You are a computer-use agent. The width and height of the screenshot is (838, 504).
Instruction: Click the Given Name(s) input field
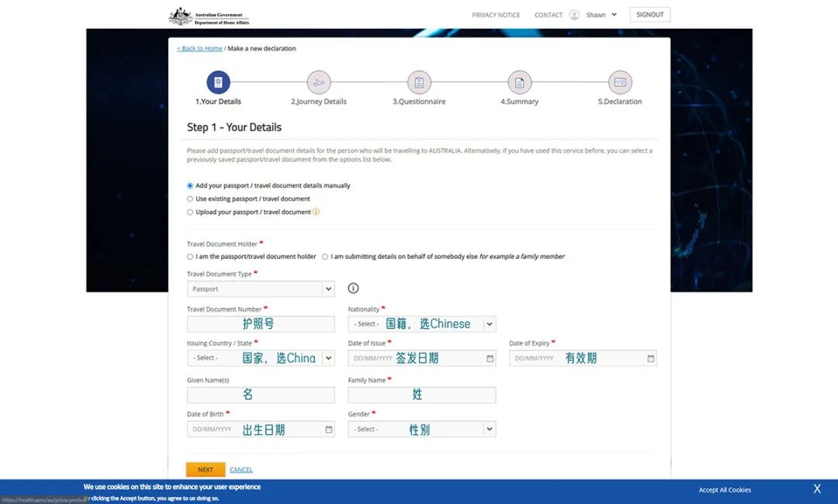click(x=261, y=395)
